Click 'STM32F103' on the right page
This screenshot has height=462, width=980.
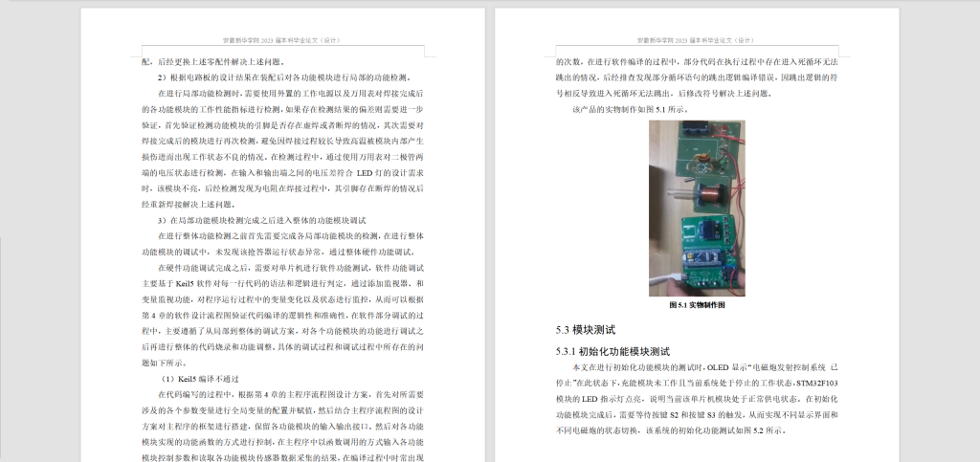tap(817, 383)
